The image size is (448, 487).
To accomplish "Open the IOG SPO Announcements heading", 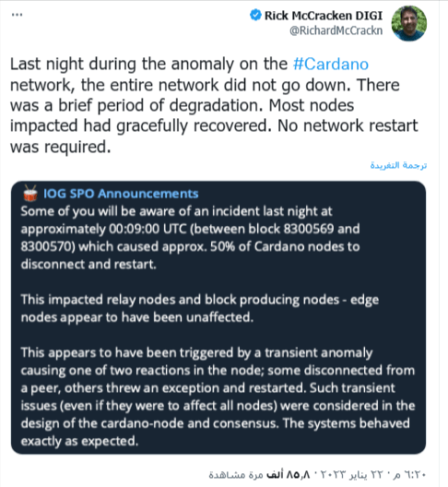I will pyautogui.click(x=121, y=194).
